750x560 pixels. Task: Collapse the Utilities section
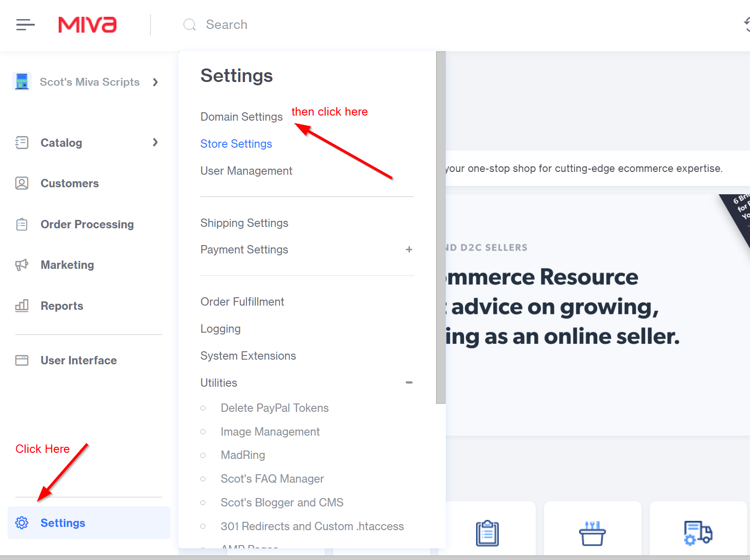tap(409, 382)
